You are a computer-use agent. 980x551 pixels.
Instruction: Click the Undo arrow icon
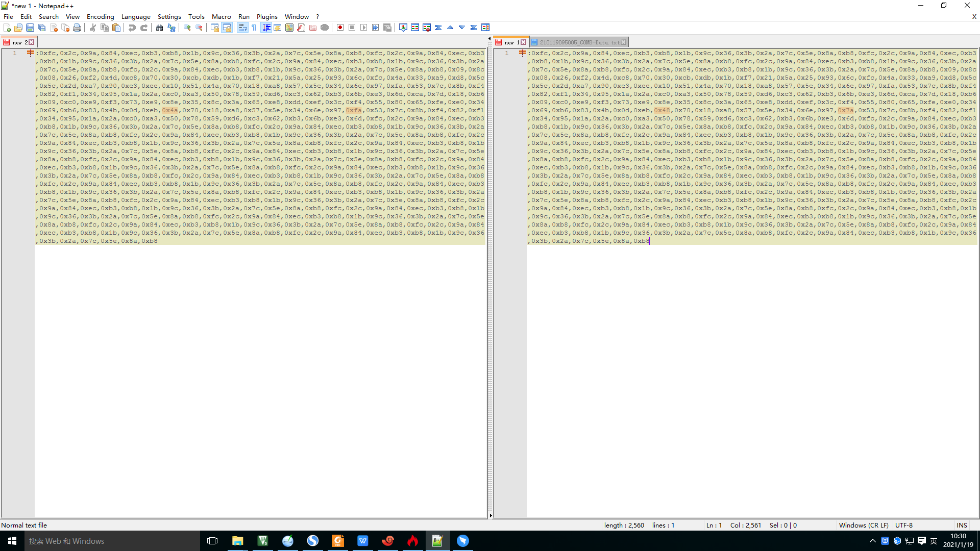tap(132, 28)
